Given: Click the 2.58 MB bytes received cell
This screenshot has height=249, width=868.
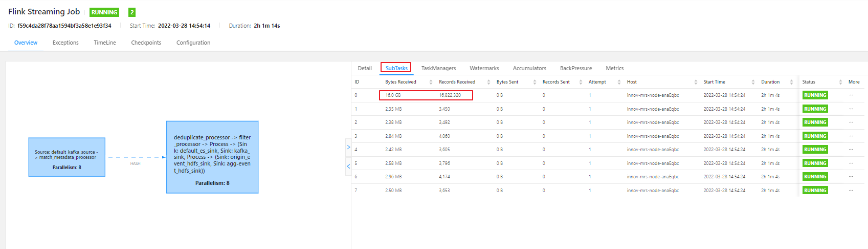Looking at the screenshot, I should click(x=393, y=163).
